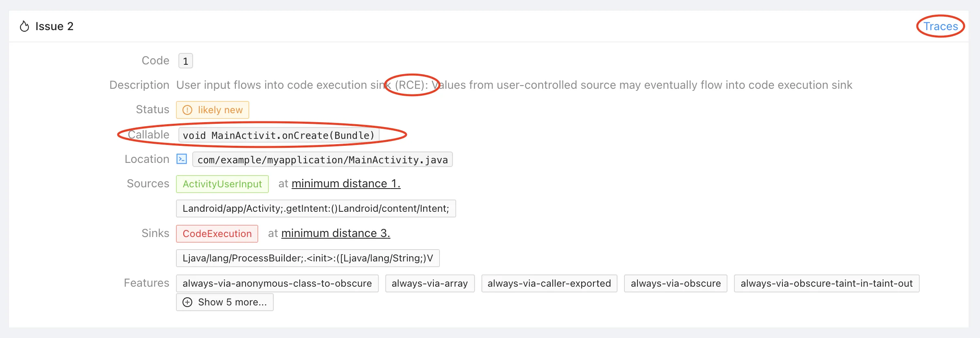Open the minimum distance 3 link

tap(335, 233)
